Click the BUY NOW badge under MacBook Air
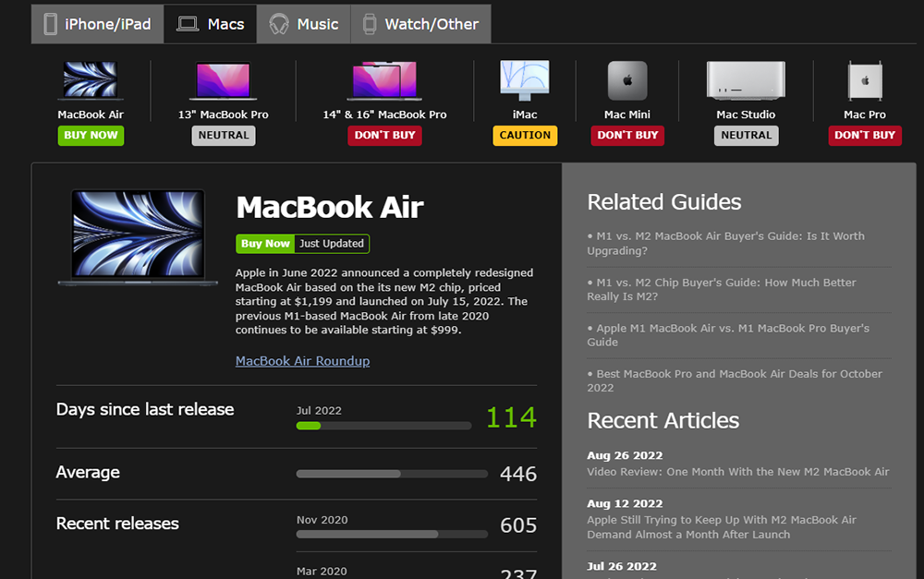The image size is (924, 579). tap(91, 136)
